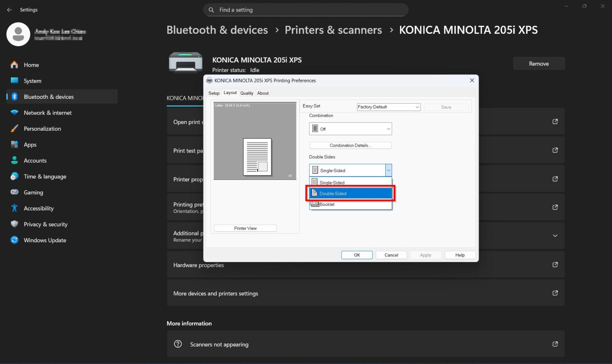
Task: Select Single-Sided option in dropdown list
Action: pos(351,182)
